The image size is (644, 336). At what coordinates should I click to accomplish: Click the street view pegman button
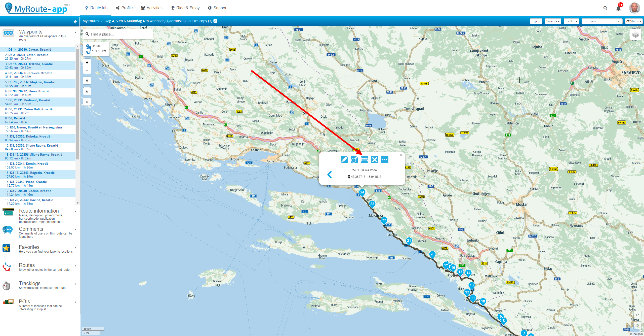[x=87, y=91]
